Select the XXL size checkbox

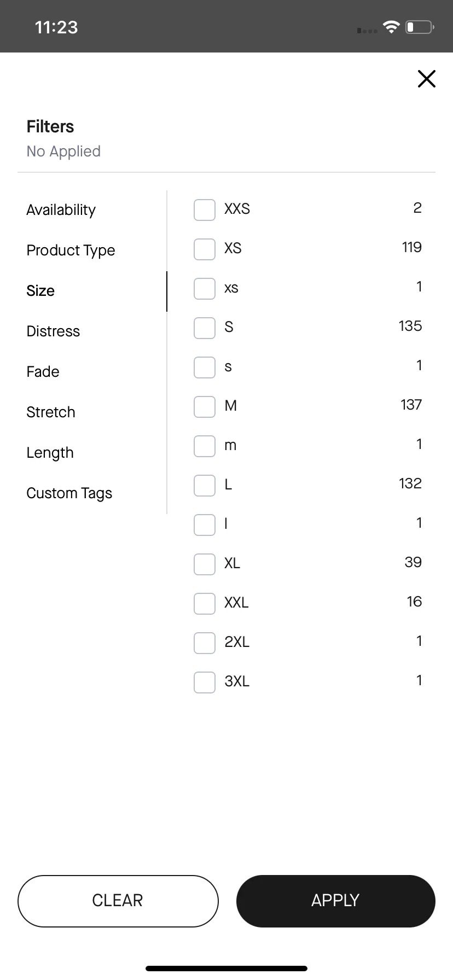tap(205, 604)
